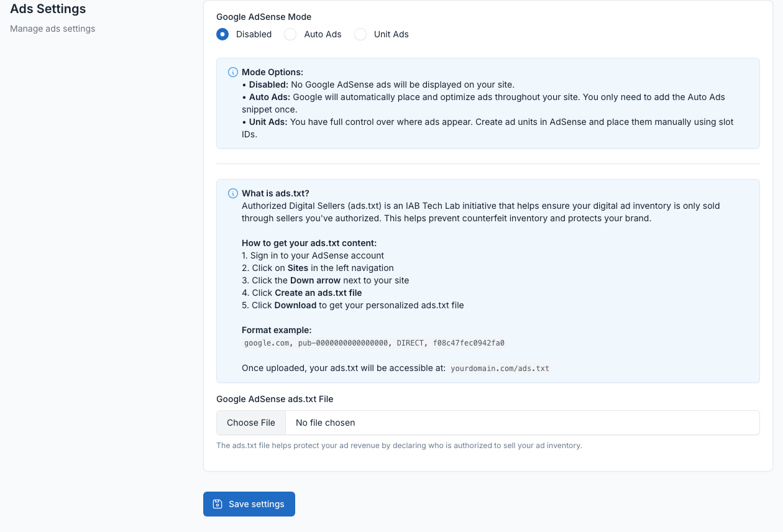Click the helper text below the file input
This screenshot has height=532, width=783.
click(399, 446)
